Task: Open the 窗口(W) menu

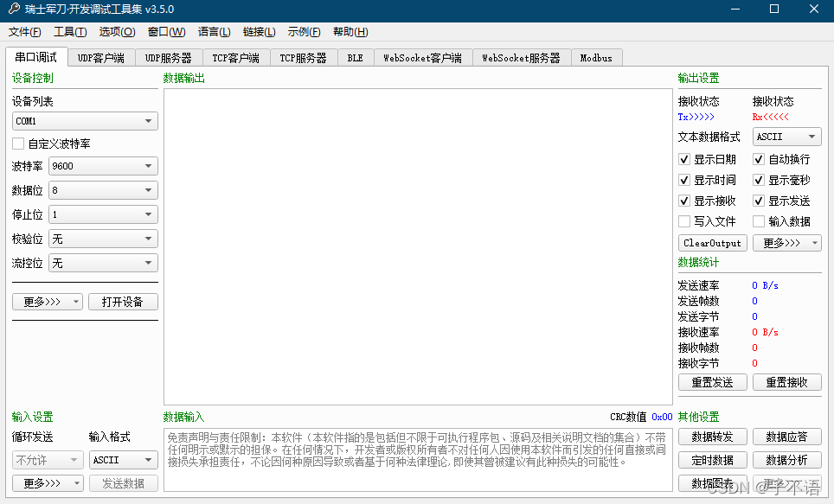Action: click(166, 32)
